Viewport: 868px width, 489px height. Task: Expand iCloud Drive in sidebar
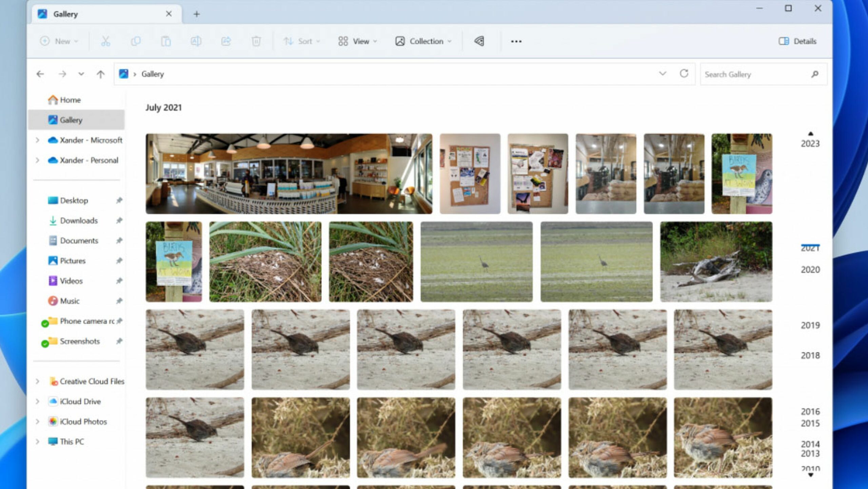[x=38, y=401]
